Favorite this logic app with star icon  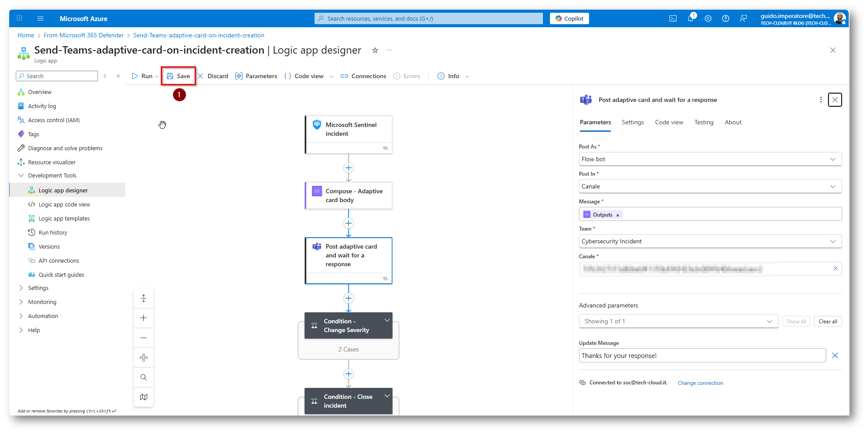(x=375, y=51)
